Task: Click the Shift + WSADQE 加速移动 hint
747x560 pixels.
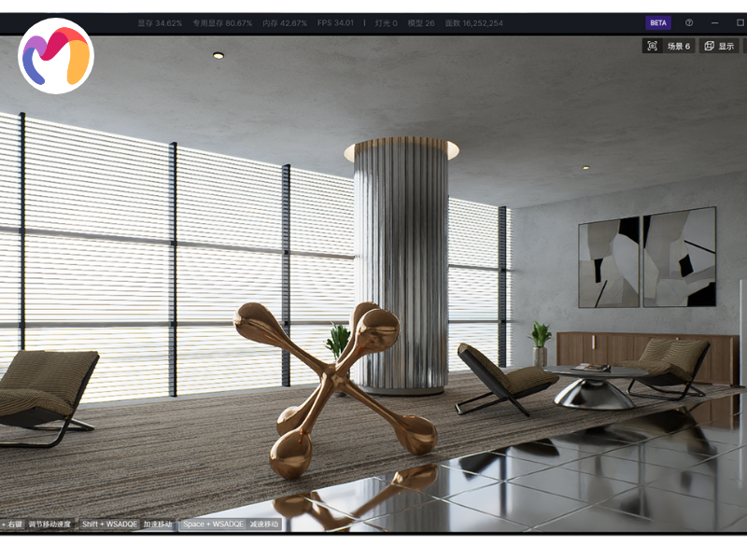Action: [127, 525]
